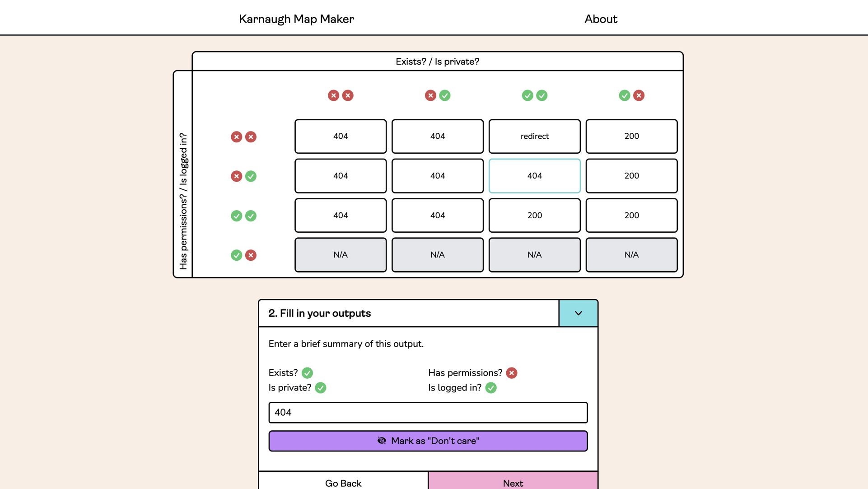This screenshot has height=489, width=868.
Task: Click the 'redirect' cell in the Karnaugh map
Action: coord(534,136)
